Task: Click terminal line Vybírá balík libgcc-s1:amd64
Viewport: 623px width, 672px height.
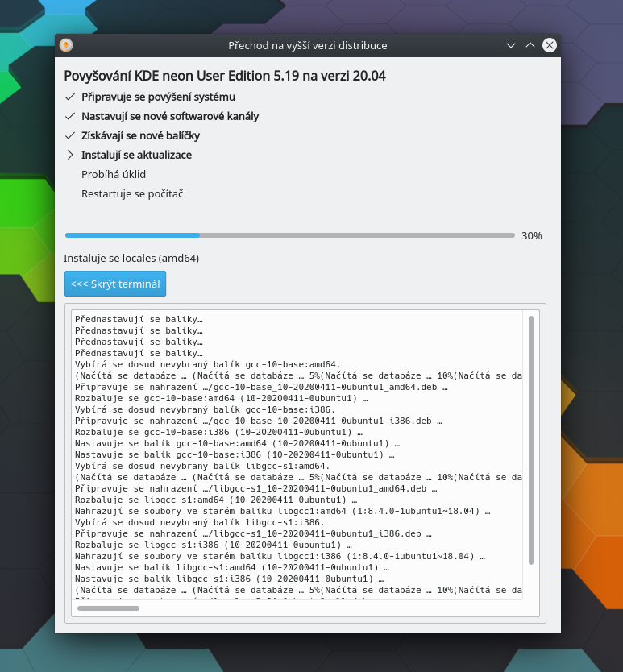Action: tap(202, 466)
